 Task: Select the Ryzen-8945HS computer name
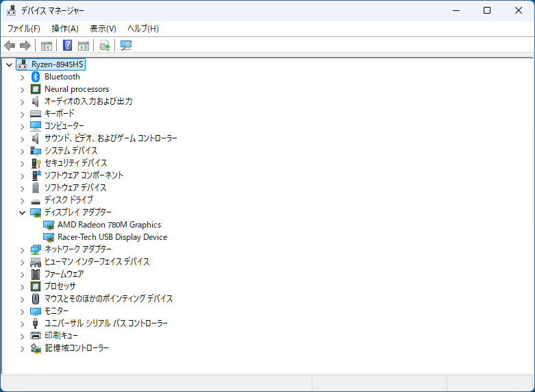(x=58, y=64)
